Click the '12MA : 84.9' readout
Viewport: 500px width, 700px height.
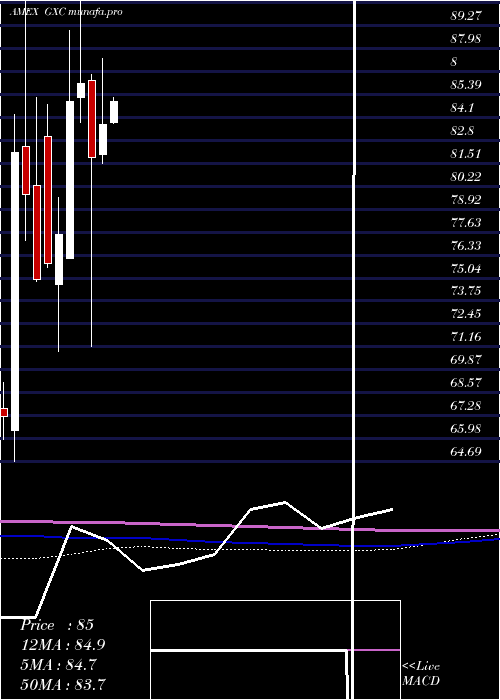[63, 645]
